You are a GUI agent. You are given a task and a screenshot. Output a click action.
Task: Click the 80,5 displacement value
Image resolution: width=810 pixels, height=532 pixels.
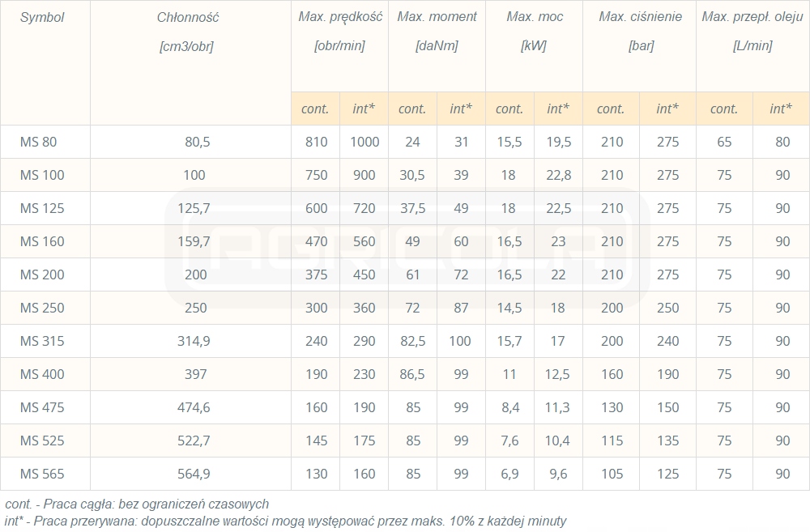tap(197, 142)
